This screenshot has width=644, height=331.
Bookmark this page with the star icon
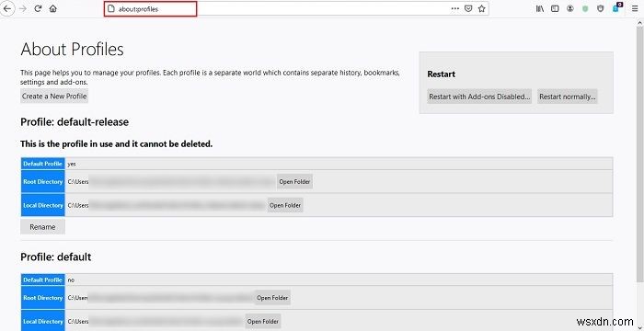tap(482, 8)
